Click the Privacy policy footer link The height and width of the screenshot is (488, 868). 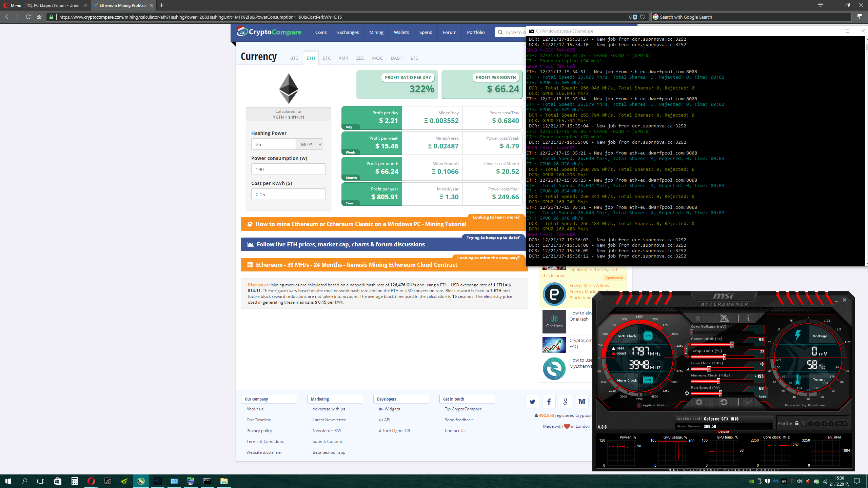tap(259, 431)
